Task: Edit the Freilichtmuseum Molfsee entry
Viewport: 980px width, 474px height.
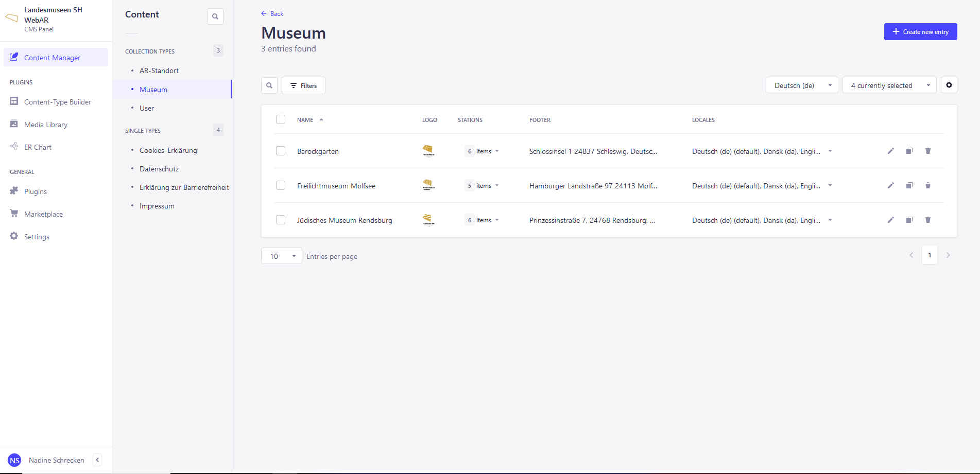Action: coord(891,185)
